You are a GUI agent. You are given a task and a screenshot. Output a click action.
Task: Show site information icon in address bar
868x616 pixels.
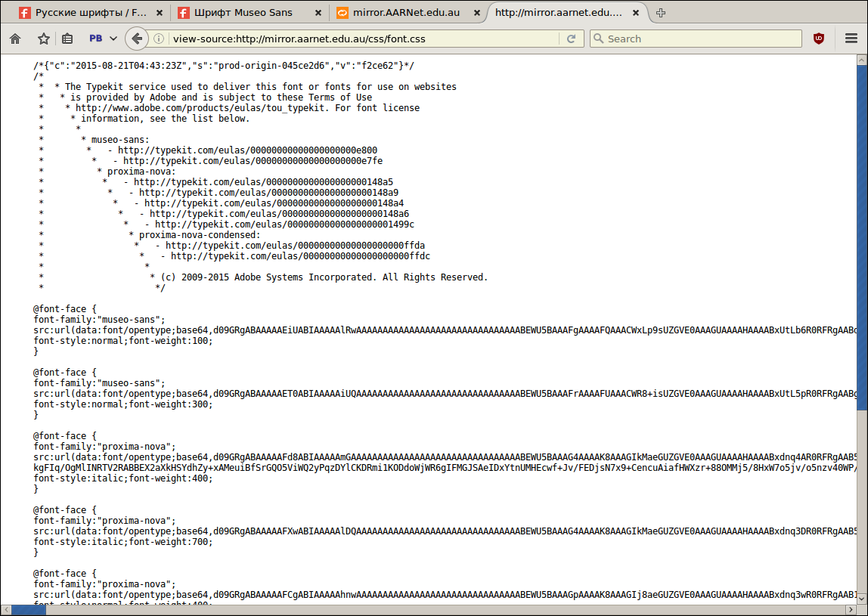click(x=159, y=39)
